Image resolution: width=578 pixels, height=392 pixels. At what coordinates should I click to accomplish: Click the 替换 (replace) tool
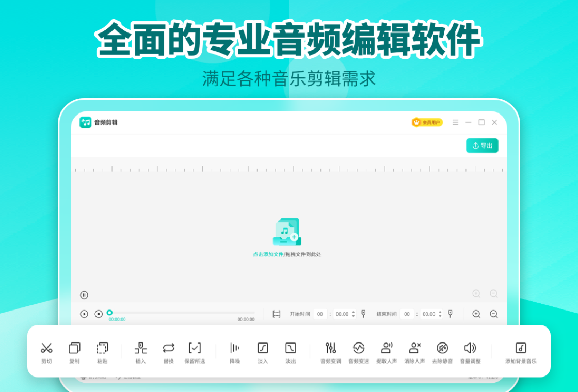coord(168,352)
